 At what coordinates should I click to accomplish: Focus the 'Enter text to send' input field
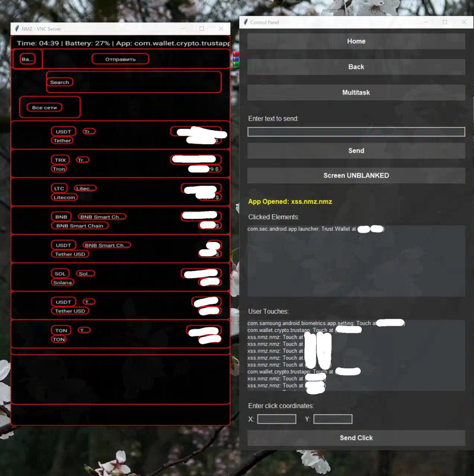tap(356, 132)
